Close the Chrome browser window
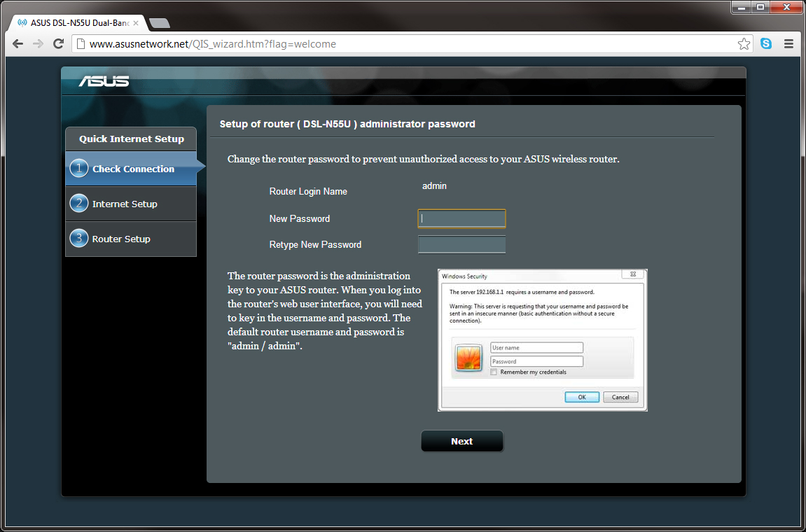 (x=786, y=7)
